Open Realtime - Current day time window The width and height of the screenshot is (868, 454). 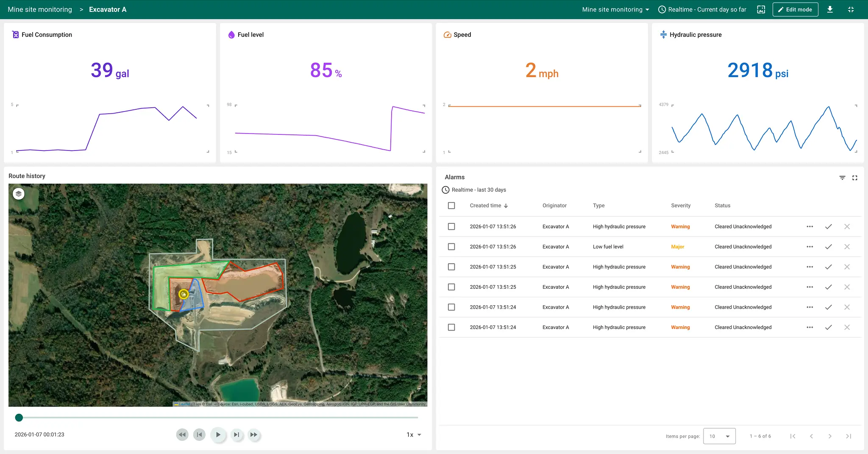[702, 9]
